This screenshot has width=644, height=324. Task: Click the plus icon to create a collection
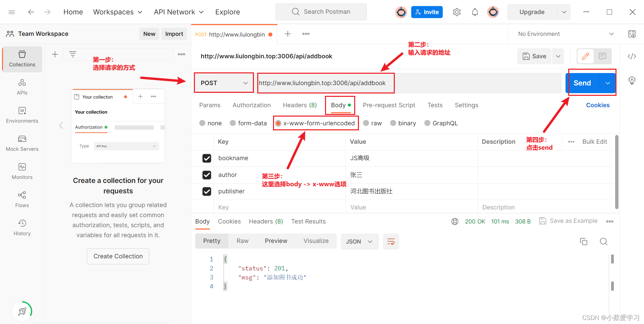55,54
